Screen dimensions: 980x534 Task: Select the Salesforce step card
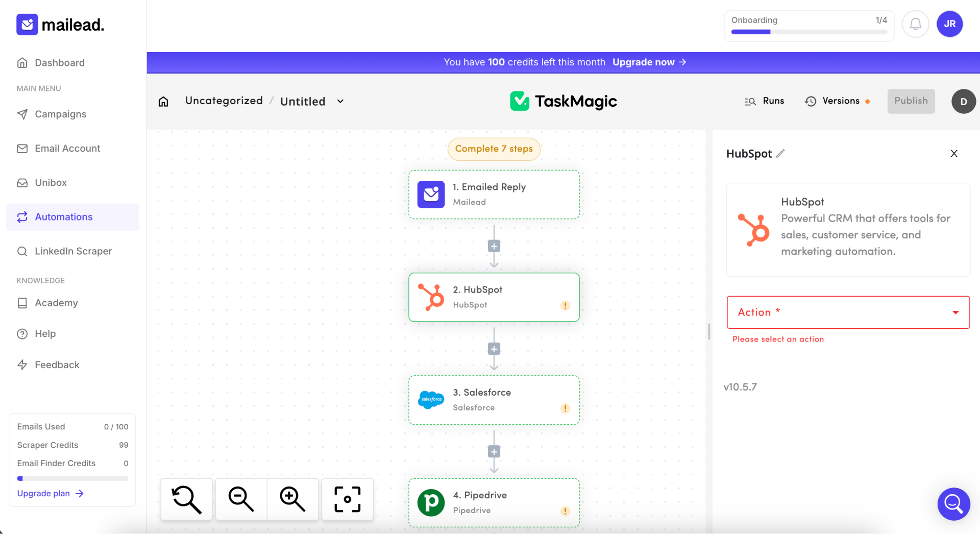click(494, 400)
